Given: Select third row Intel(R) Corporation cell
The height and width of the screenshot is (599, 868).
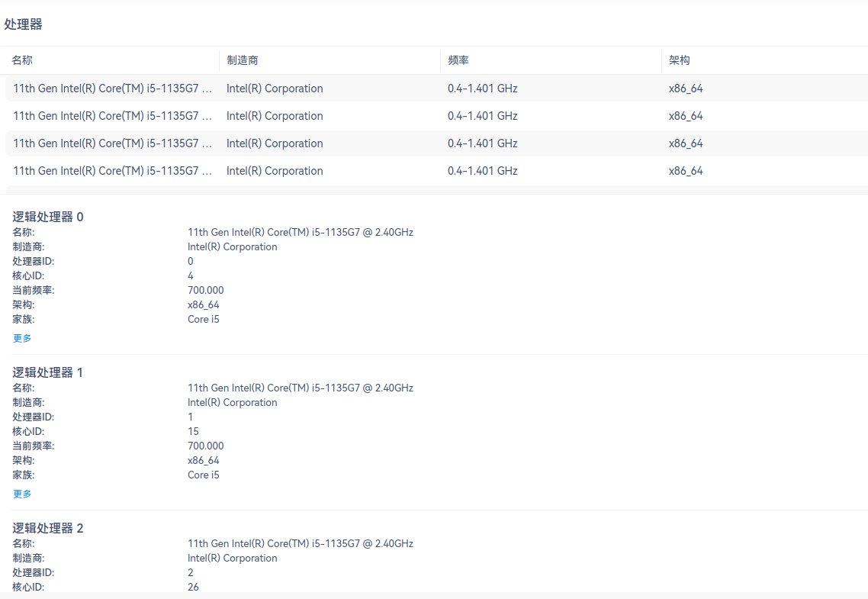Looking at the screenshot, I should pyautogui.click(x=275, y=143).
